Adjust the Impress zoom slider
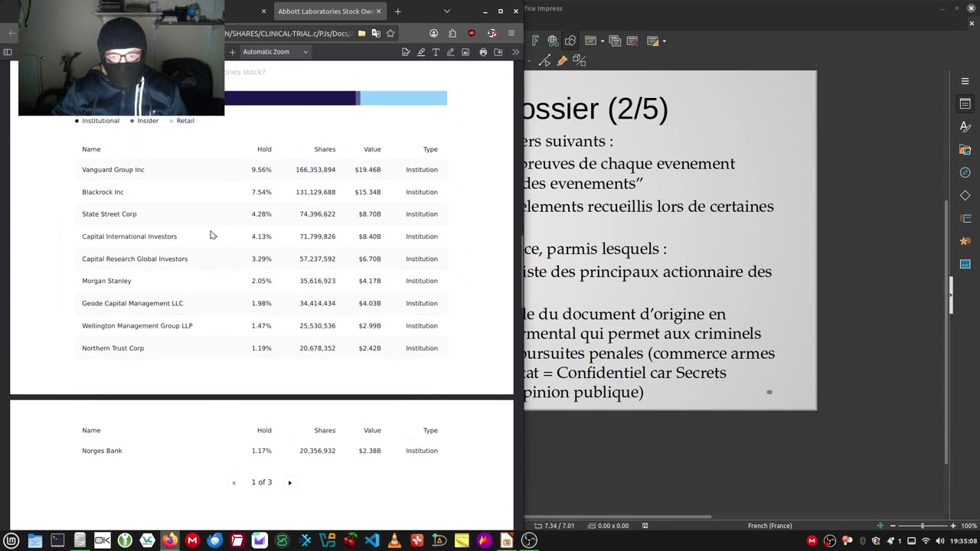This screenshot has width=980, height=551. pyautogui.click(x=923, y=526)
